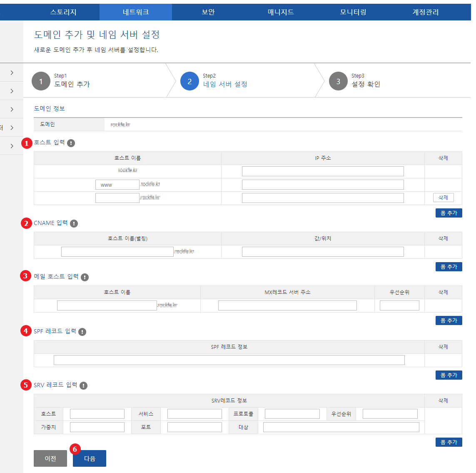Screen dimensions: 476x473
Task: Click the info icon next to 호스트 입력
Action: pos(71,143)
